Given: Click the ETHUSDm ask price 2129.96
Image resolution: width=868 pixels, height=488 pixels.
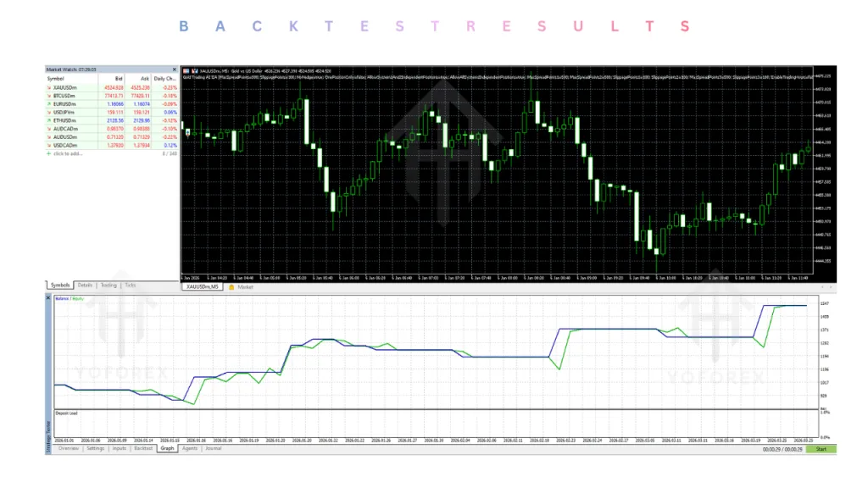Looking at the screenshot, I should point(142,120).
